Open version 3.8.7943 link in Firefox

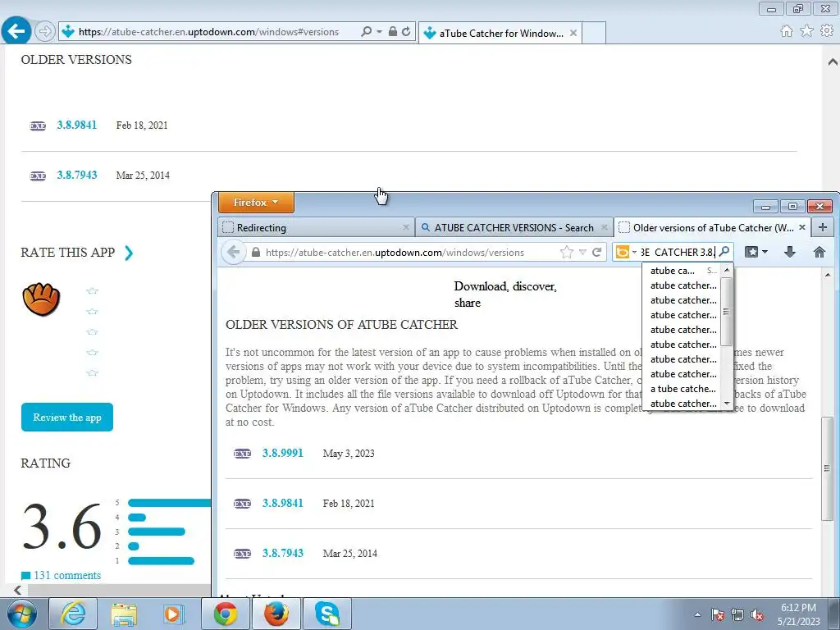pos(282,553)
